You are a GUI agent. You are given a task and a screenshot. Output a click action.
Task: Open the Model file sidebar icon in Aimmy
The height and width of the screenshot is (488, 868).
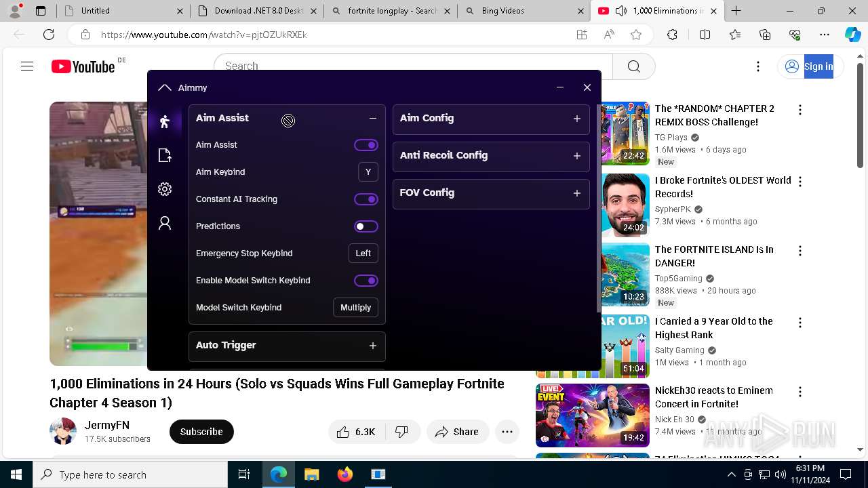[x=165, y=156]
